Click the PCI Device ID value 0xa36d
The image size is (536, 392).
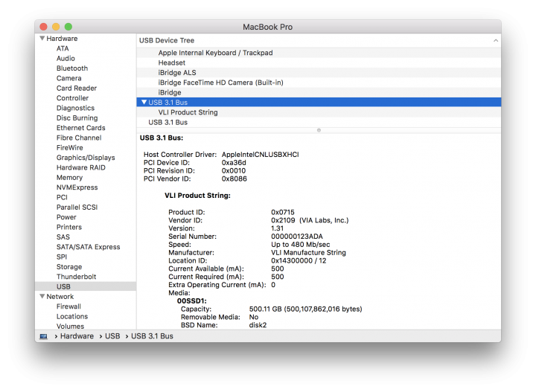tap(234, 163)
